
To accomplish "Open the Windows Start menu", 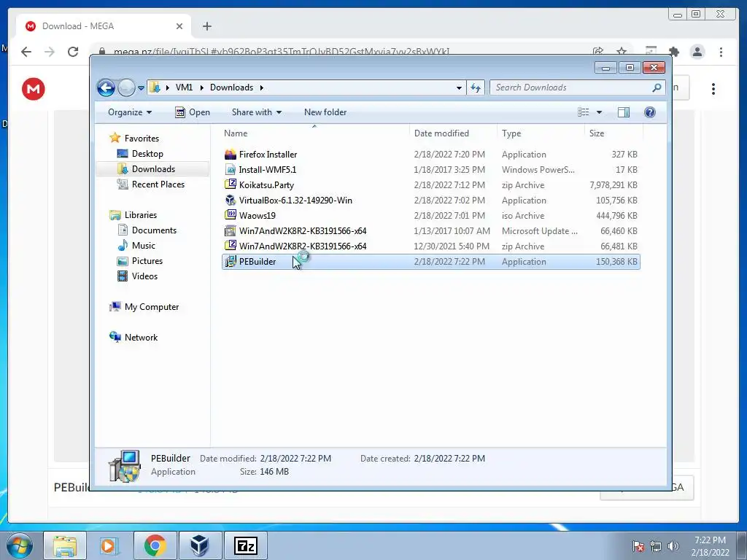I will (20, 545).
